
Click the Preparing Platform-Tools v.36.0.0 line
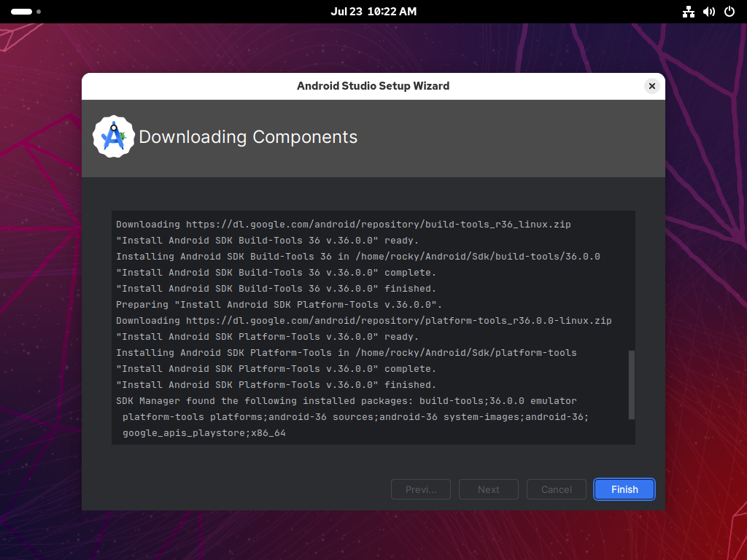point(279,305)
